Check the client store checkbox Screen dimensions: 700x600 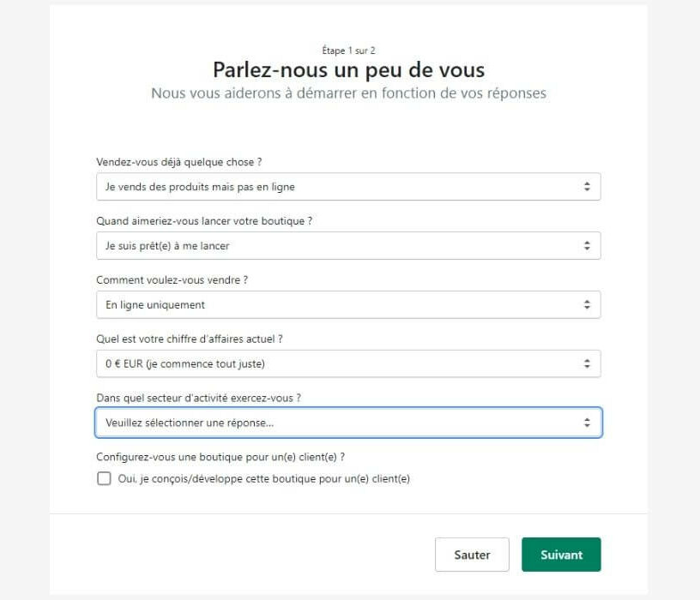click(x=104, y=478)
